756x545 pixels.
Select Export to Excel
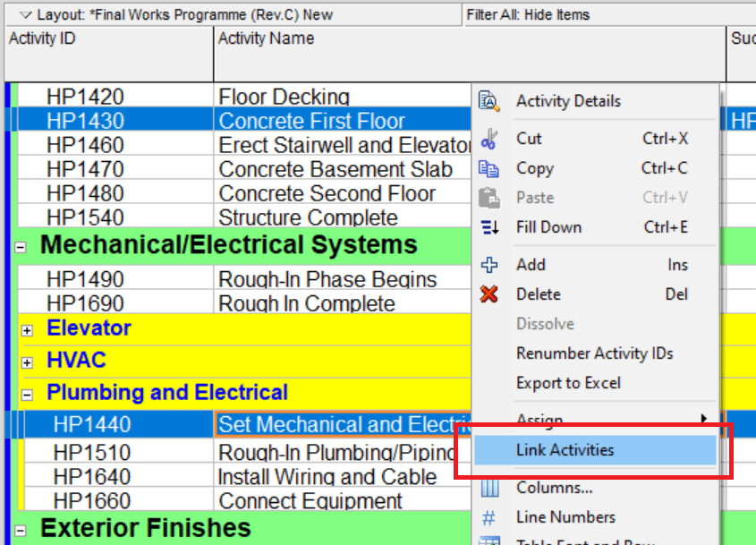pyautogui.click(x=596, y=383)
